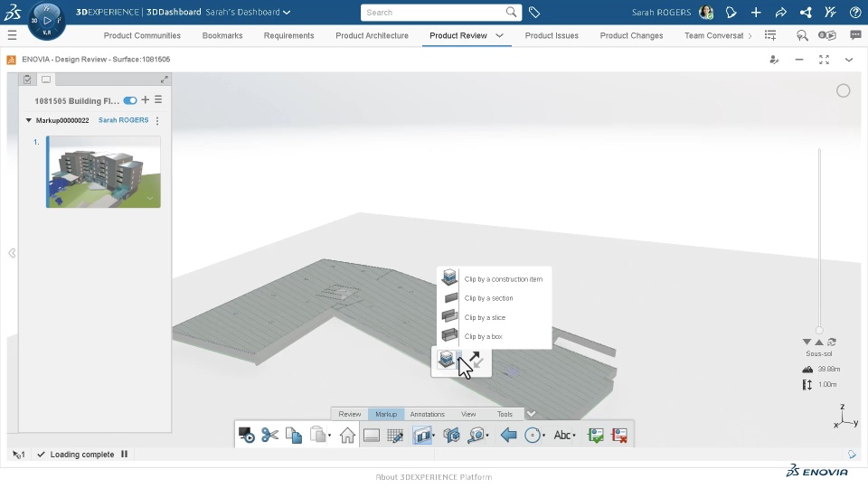Image resolution: width=868 pixels, height=488 pixels.
Task: Select the Abc text annotation tool
Action: (561, 436)
